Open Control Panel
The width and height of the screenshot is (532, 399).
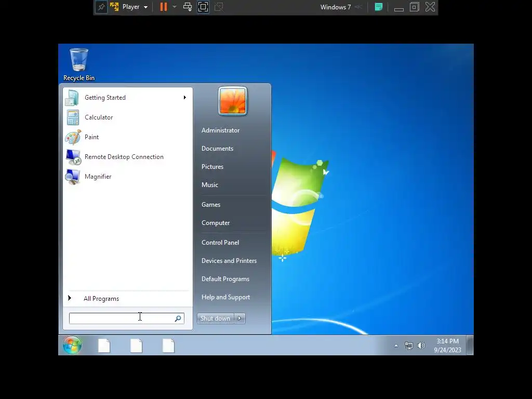pos(220,243)
